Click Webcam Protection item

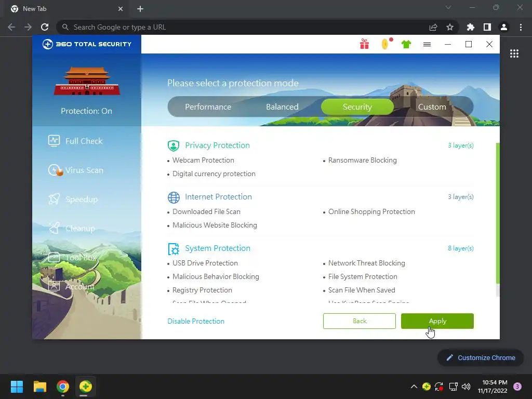click(x=203, y=160)
